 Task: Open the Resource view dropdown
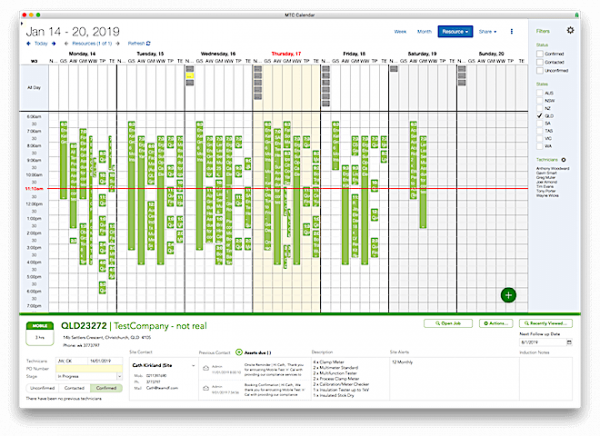pyautogui.click(x=455, y=31)
